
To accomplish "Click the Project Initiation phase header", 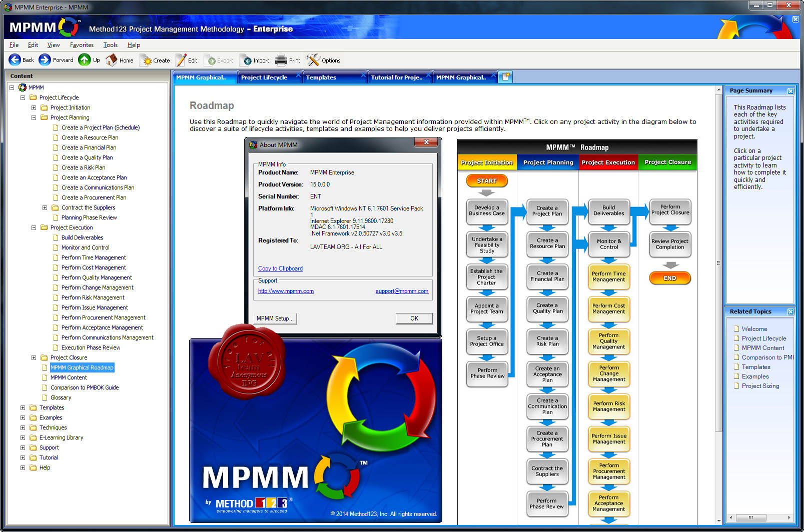I will tap(487, 162).
